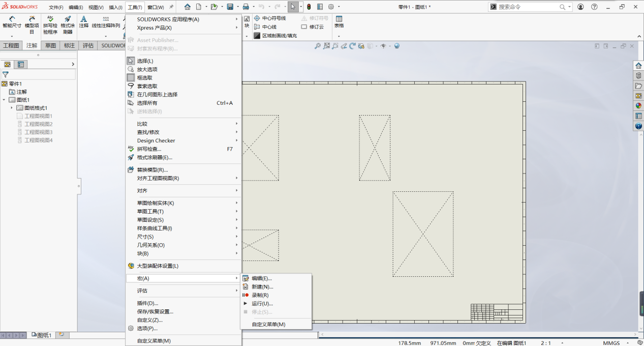Click inside the 搜索命令 search field
The image size is (644, 346).
click(x=529, y=7)
